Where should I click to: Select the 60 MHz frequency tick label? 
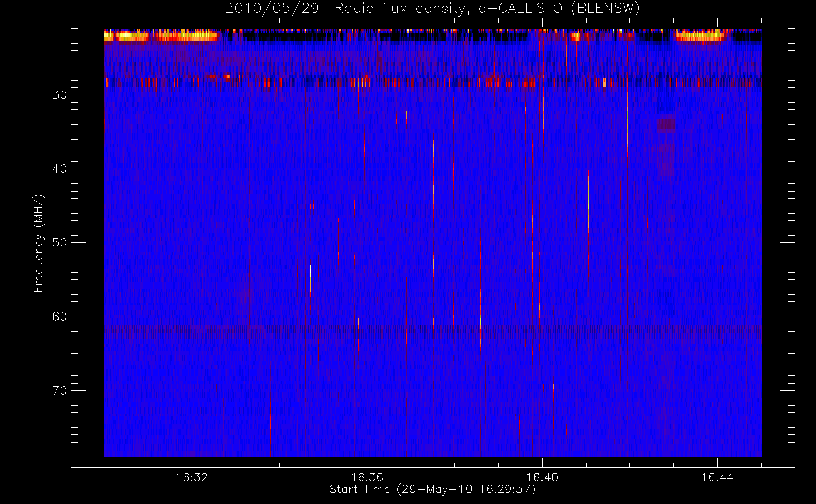tap(60, 317)
